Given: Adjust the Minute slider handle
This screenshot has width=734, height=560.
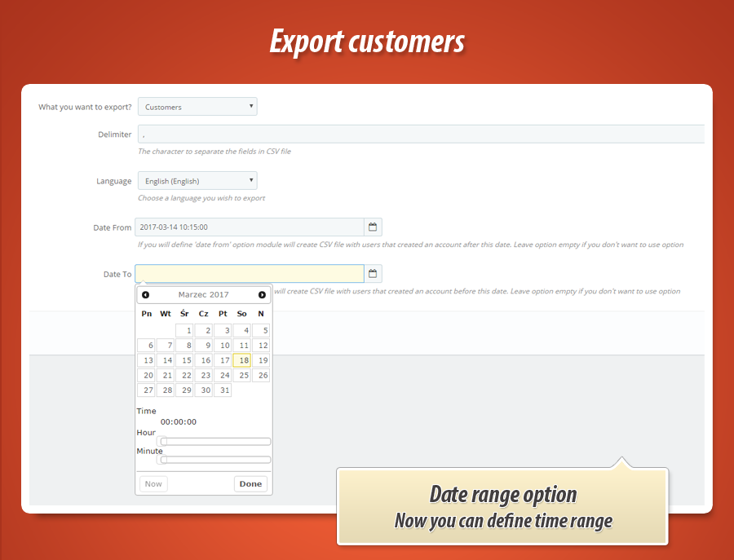Looking at the screenshot, I should click(163, 460).
